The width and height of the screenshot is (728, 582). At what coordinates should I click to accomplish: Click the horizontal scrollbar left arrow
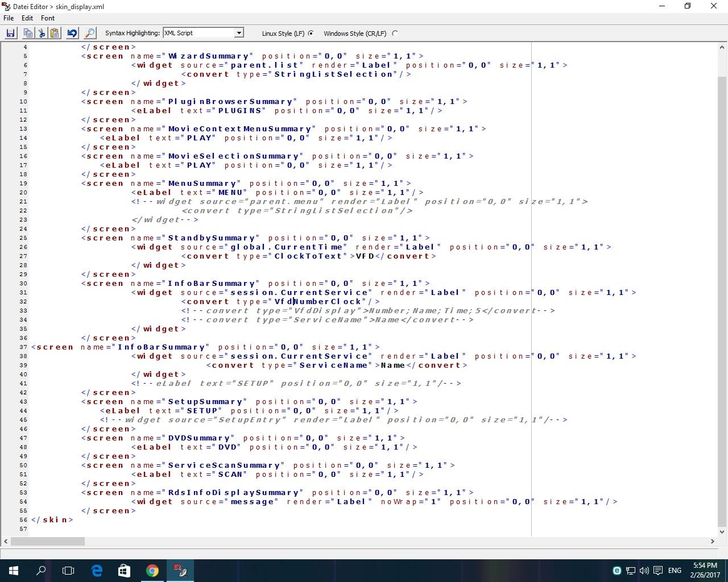tap(6, 541)
